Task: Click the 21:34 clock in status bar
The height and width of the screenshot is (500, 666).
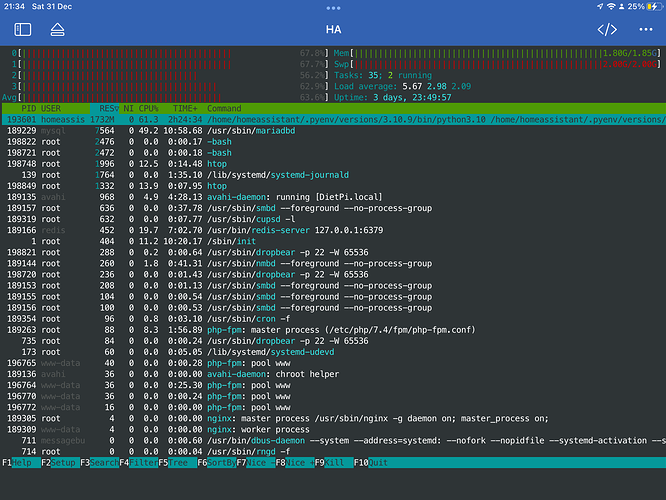Action: pos(14,6)
